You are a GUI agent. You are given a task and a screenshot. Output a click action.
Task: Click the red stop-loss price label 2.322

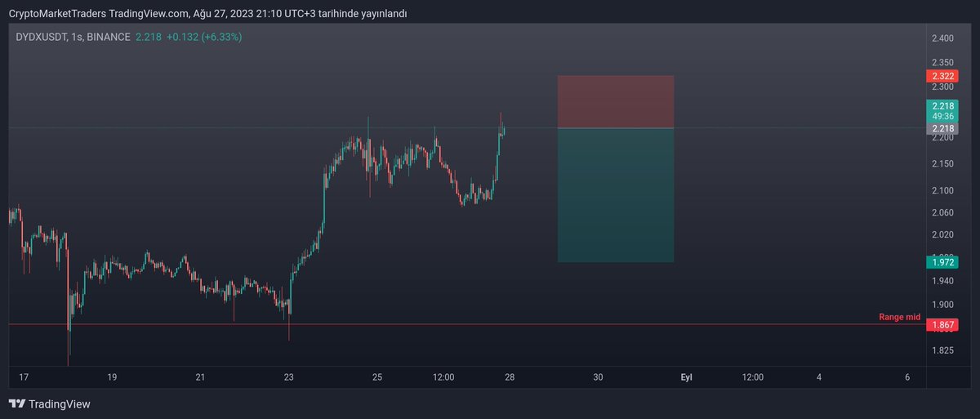pos(942,75)
